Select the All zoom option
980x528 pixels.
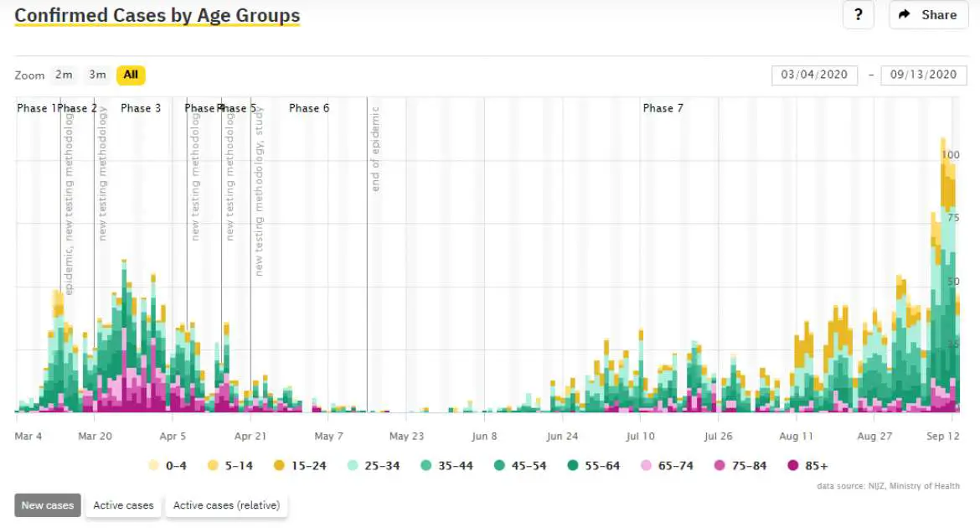pyautogui.click(x=131, y=75)
